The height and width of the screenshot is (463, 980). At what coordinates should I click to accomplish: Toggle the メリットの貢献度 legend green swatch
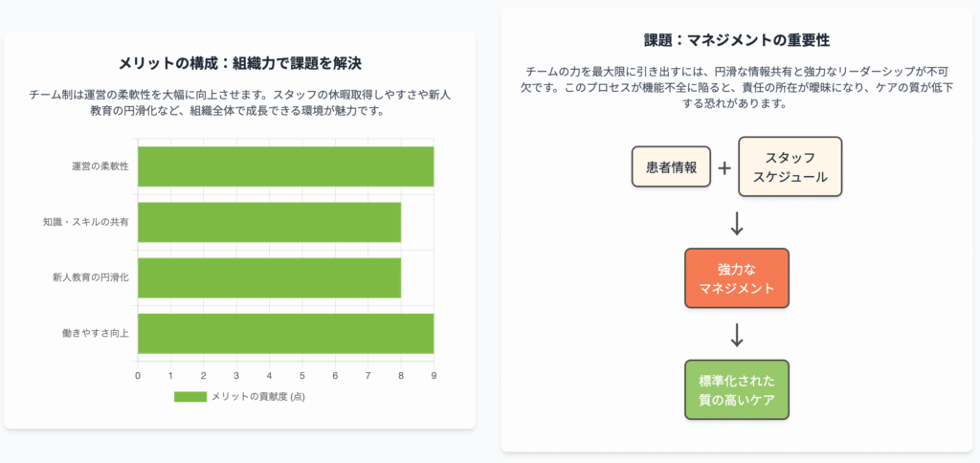pos(190,397)
